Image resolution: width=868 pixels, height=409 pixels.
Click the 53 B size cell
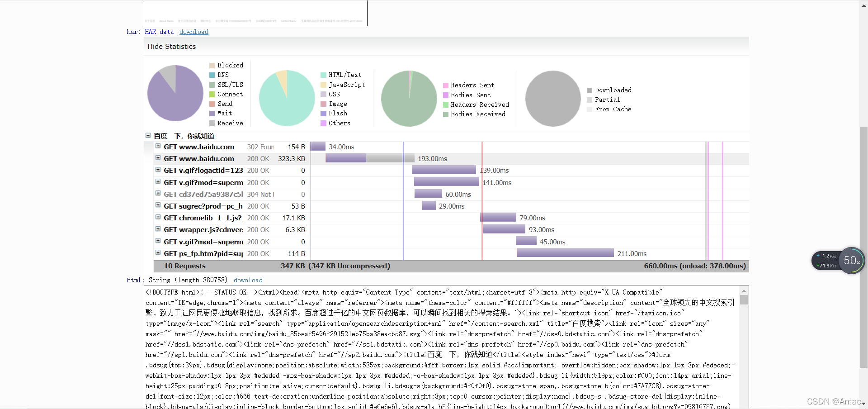tap(298, 206)
